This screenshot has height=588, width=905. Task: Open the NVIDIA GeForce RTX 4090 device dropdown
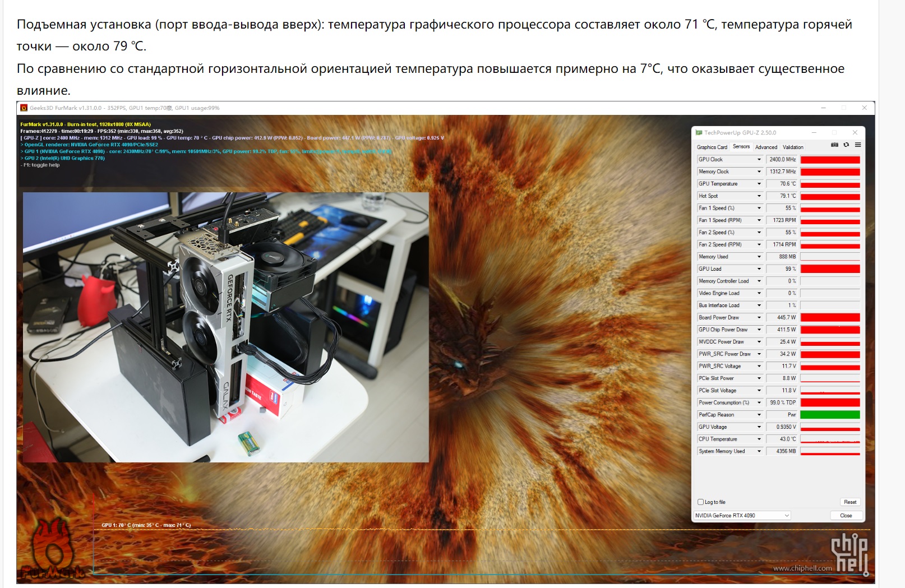(x=742, y=516)
